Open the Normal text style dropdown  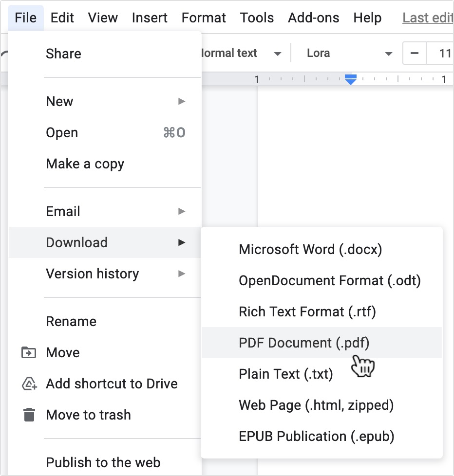pyautogui.click(x=242, y=54)
